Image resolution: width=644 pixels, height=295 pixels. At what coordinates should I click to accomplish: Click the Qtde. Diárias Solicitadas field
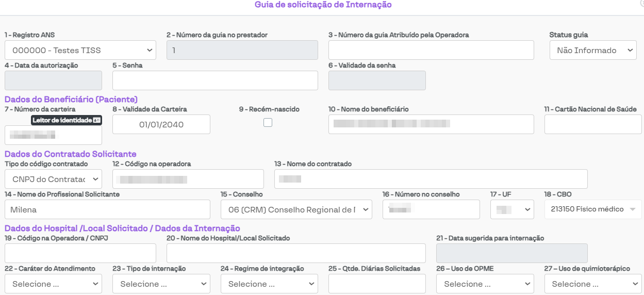click(x=377, y=284)
